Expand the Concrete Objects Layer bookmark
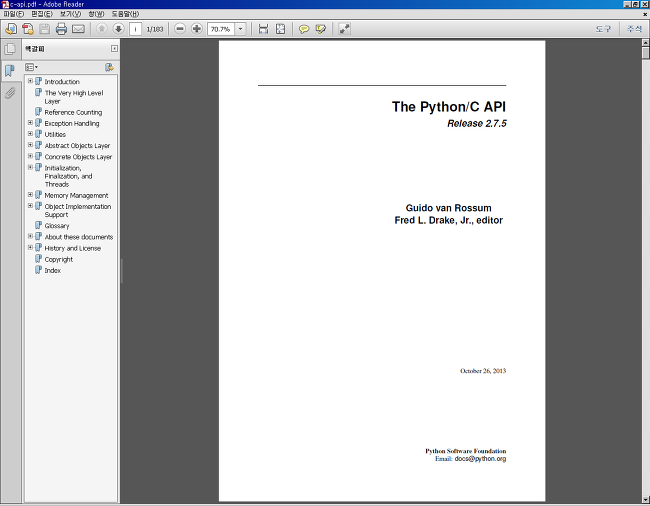 coord(30,156)
